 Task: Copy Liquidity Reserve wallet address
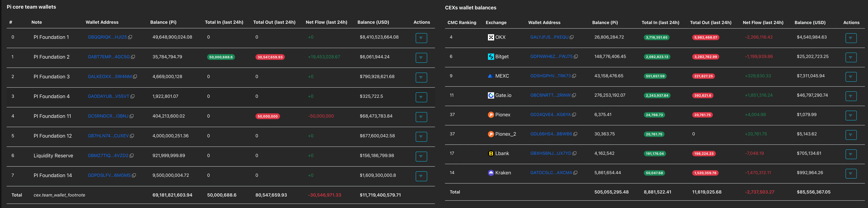click(131, 156)
